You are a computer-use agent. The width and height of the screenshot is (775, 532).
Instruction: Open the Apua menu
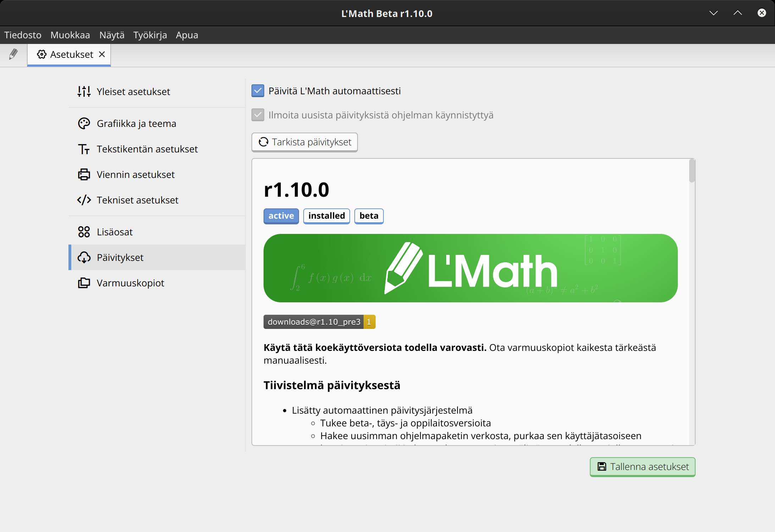(x=187, y=35)
